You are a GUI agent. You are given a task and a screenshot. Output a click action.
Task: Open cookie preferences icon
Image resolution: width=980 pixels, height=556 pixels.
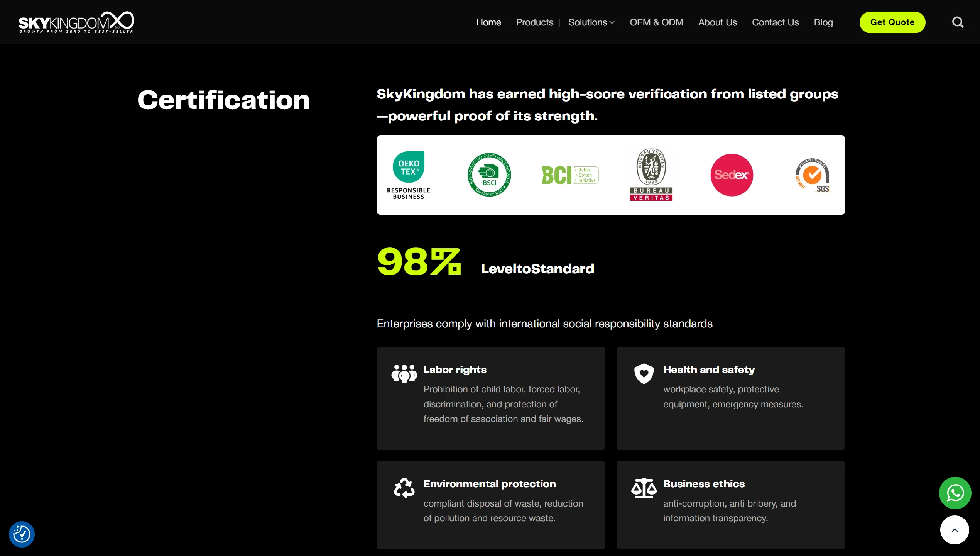point(22,534)
